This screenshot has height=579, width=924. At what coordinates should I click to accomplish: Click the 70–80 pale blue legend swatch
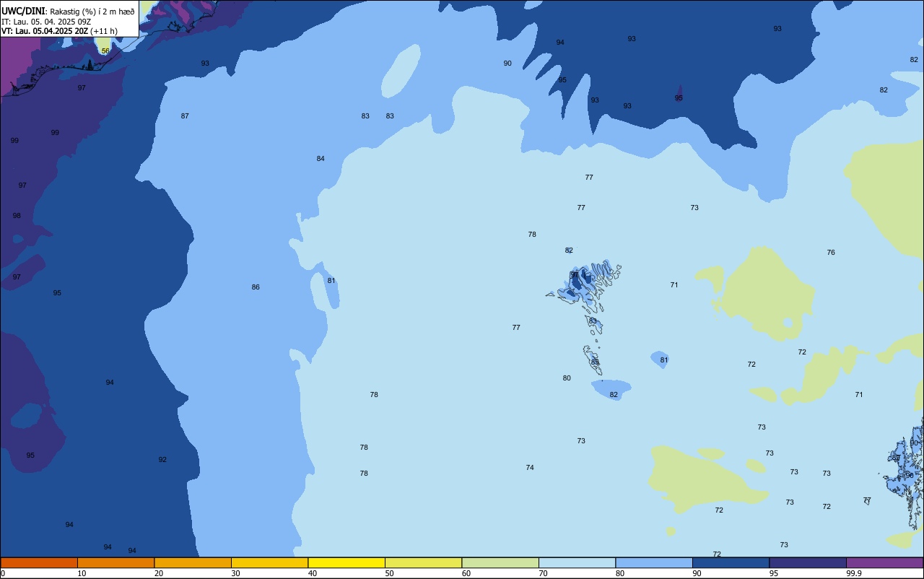coord(577,562)
